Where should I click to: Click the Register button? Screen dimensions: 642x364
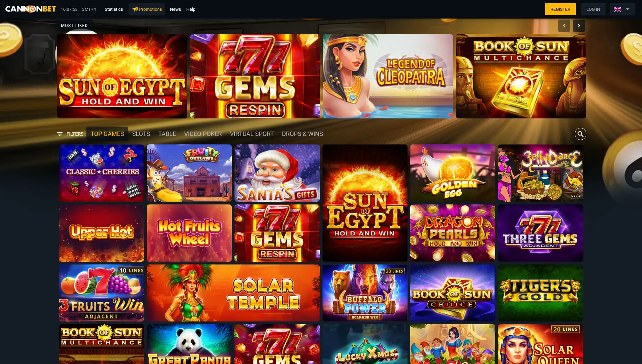pyautogui.click(x=560, y=9)
